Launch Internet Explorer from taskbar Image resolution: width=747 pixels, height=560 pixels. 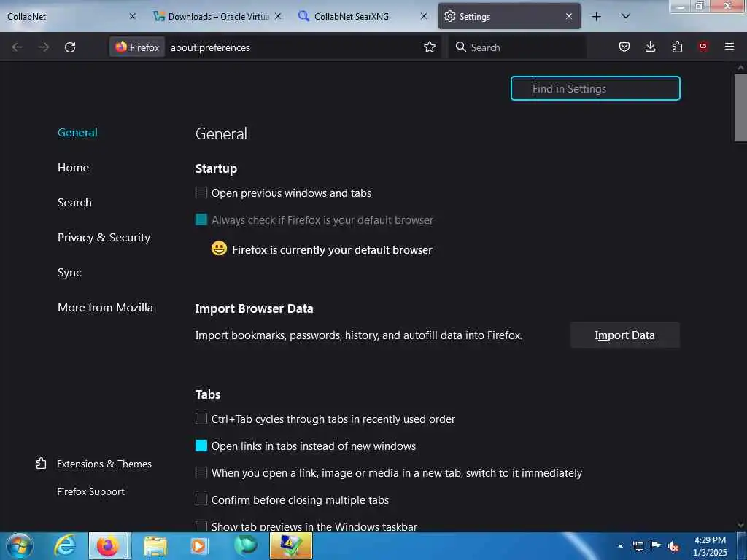65,545
